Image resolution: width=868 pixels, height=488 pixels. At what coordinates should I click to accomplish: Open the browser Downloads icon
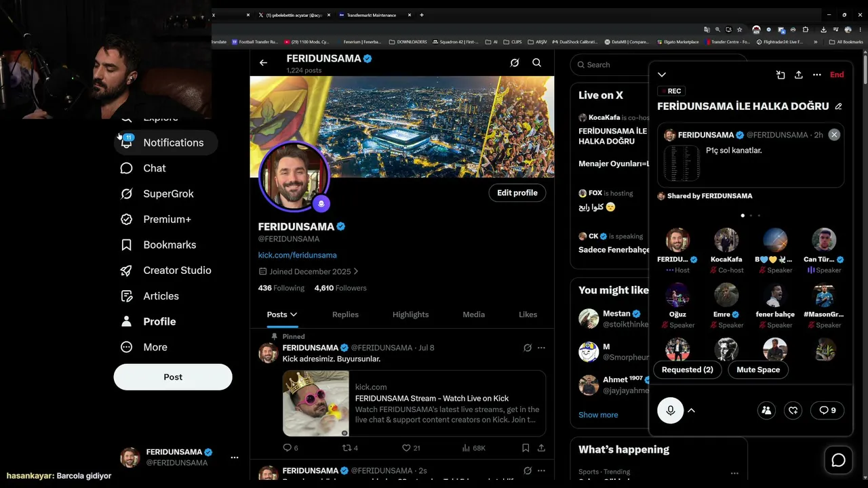(x=823, y=30)
